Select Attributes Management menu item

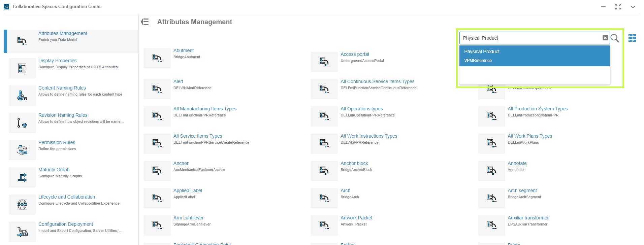point(63,33)
